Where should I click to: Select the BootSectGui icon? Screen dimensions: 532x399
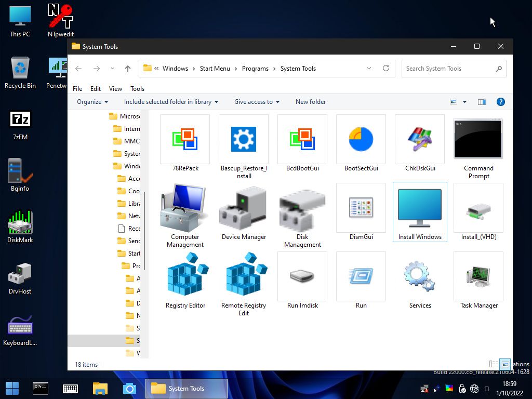click(361, 143)
